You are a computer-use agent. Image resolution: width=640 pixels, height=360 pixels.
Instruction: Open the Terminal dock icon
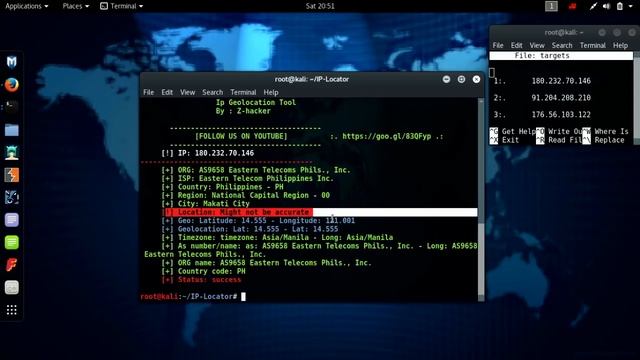11,107
